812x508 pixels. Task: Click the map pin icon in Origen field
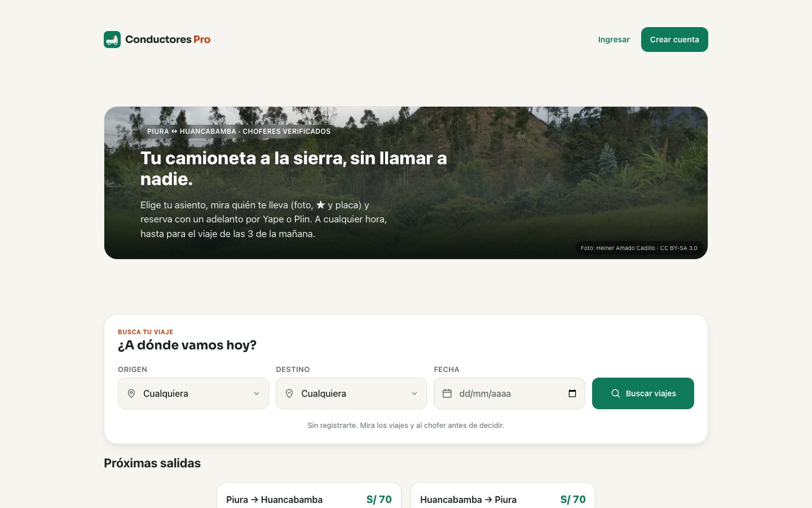coord(131,393)
